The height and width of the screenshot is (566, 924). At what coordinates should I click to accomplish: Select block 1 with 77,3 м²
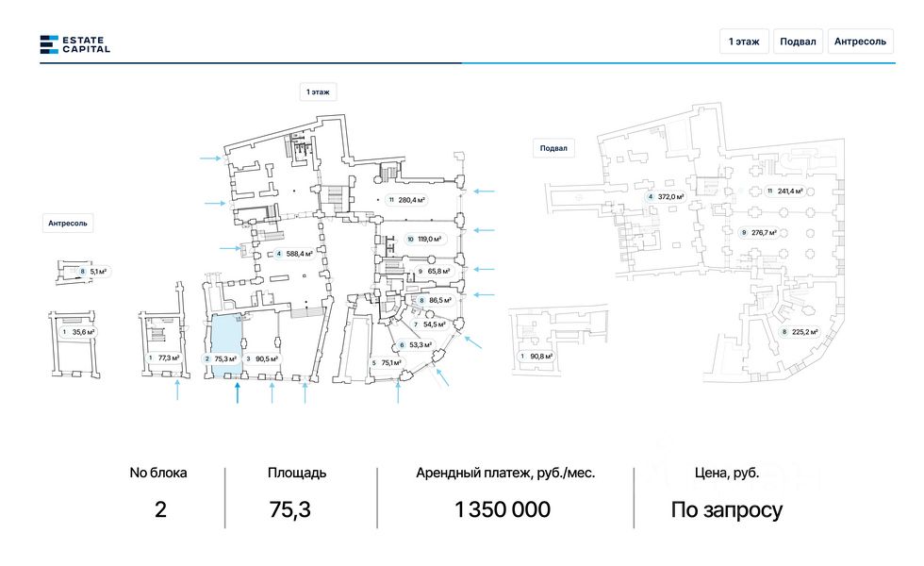[163, 358]
